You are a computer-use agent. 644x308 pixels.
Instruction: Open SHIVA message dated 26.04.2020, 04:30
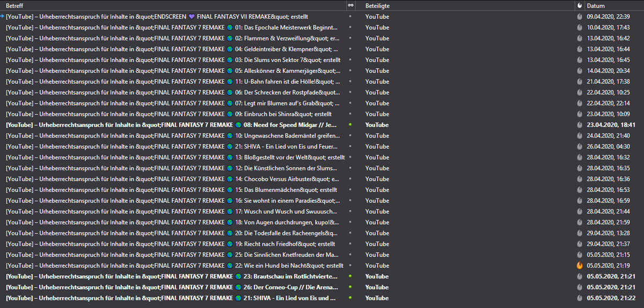tap(172, 146)
